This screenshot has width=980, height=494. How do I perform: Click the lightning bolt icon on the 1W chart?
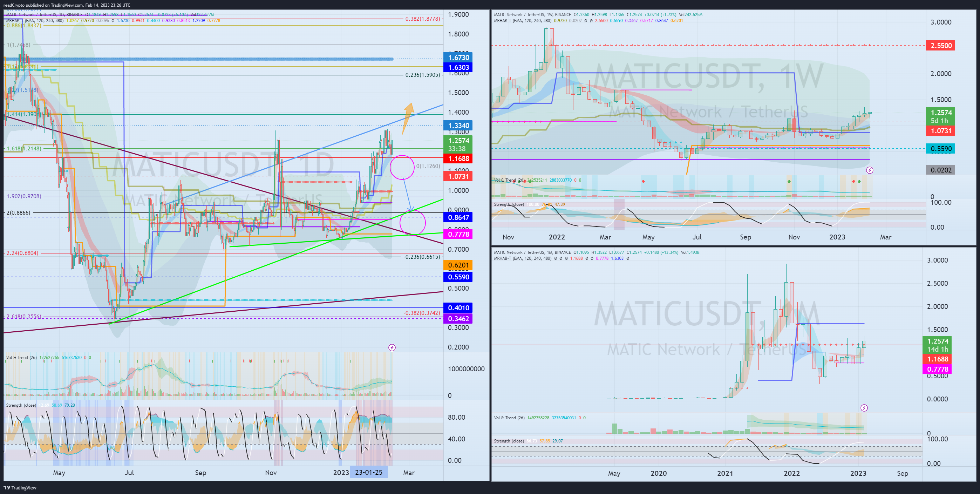(870, 170)
